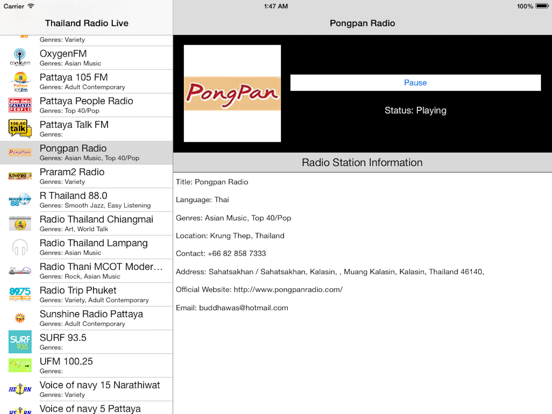552x414 pixels.
Task: Click the Address Sahatsakhan Kalasin line
Action: click(330, 271)
